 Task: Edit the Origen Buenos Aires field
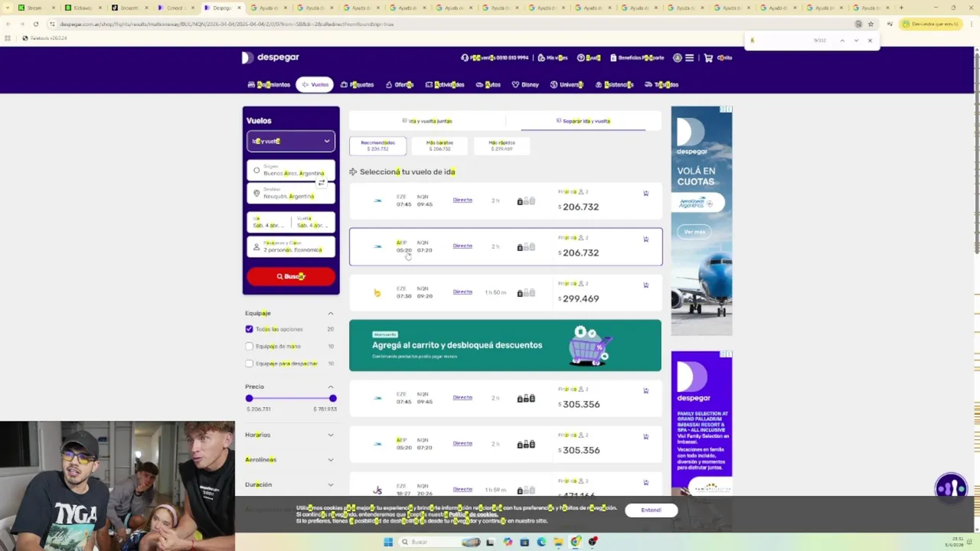pos(291,171)
